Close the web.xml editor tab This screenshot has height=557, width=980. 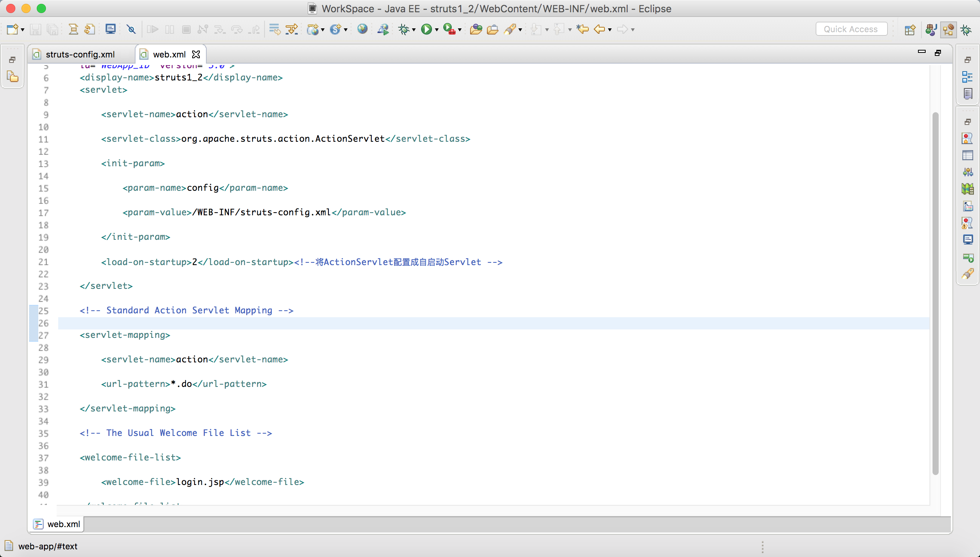click(196, 54)
